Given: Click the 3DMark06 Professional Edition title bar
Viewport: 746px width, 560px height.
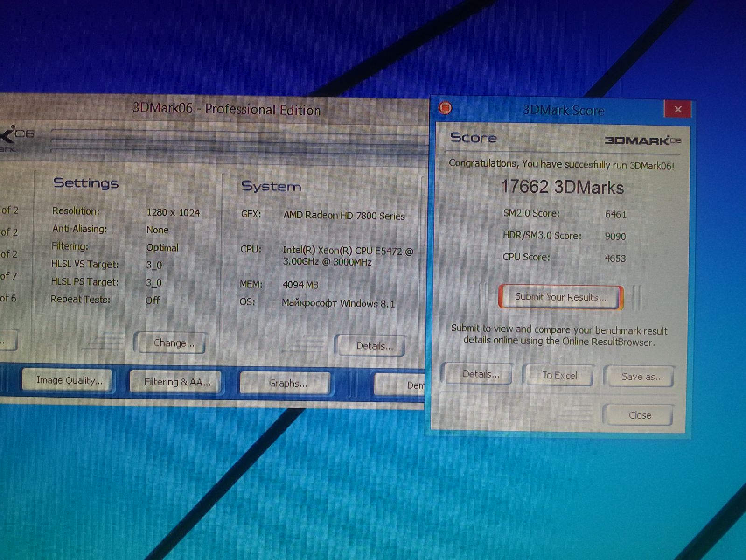Looking at the screenshot, I should pos(227,109).
